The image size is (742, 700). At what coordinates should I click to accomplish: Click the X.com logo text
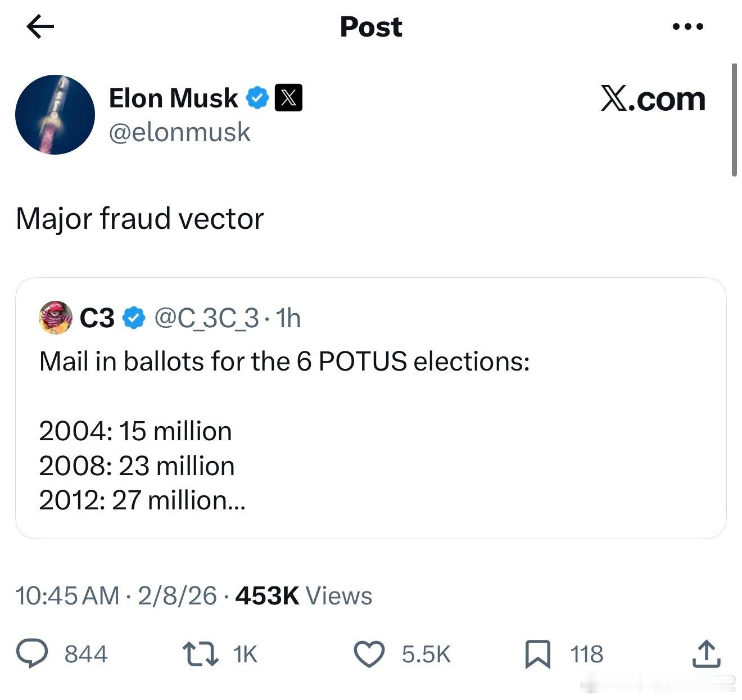653,99
